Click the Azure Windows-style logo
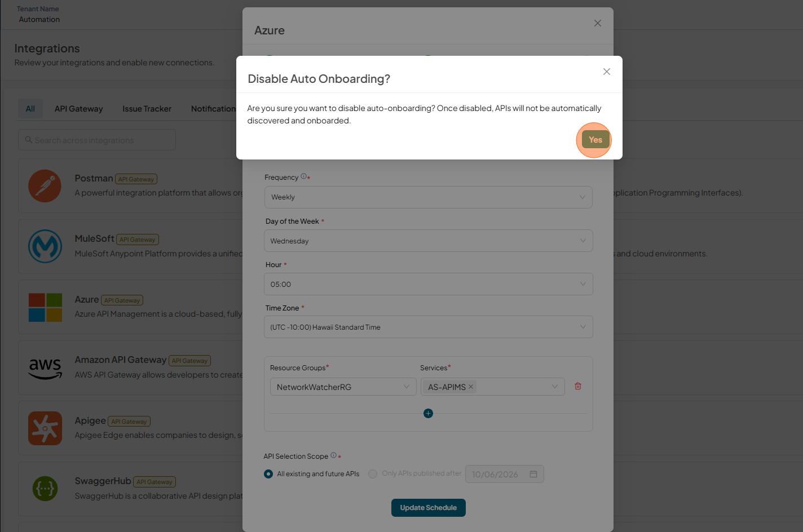The image size is (803, 532). tap(45, 307)
